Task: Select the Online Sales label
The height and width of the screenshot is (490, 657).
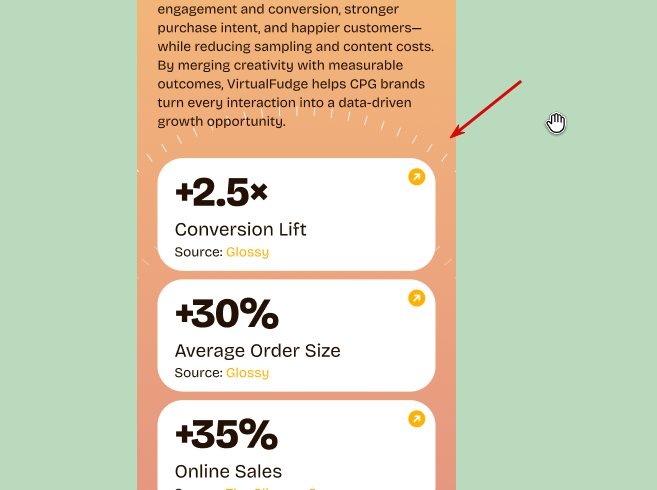Action: point(228,471)
